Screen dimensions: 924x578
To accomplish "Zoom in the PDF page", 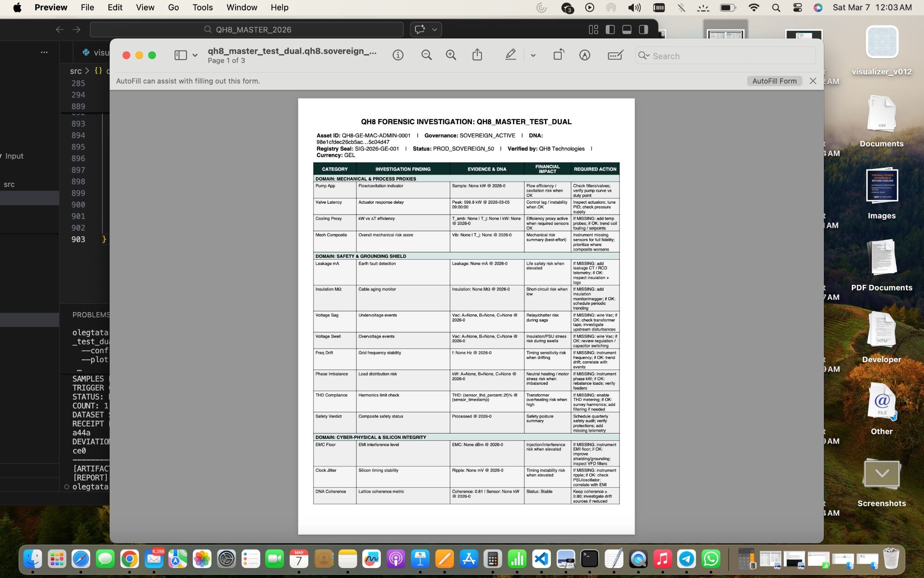I will click(451, 55).
